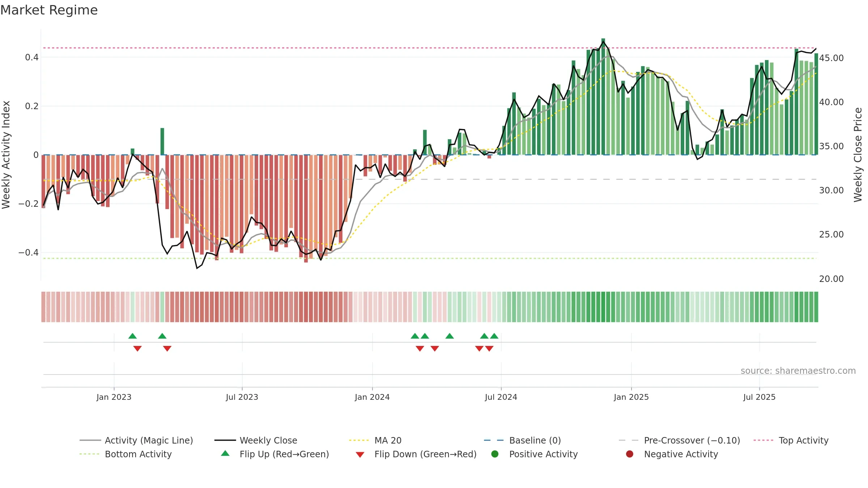Toggle Activity (Magic Line) legend entry
Image resolution: width=868 pixels, height=488 pixels.
[136, 440]
